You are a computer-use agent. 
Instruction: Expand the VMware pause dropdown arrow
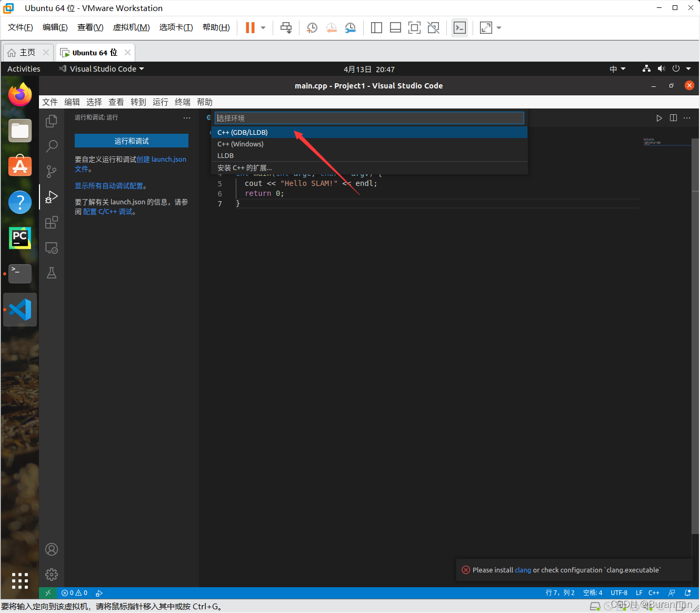tap(263, 28)
